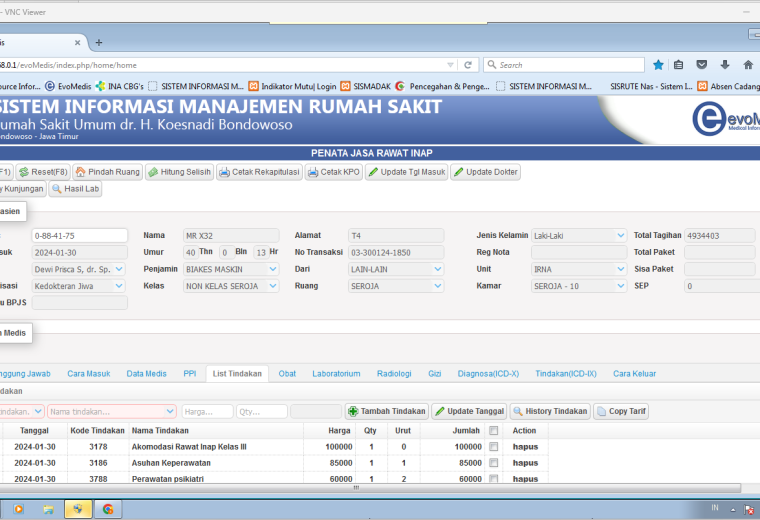Click hapus link for Perawatan psikiatri
This screenshot has width=760, height=520.
point(525,479)
